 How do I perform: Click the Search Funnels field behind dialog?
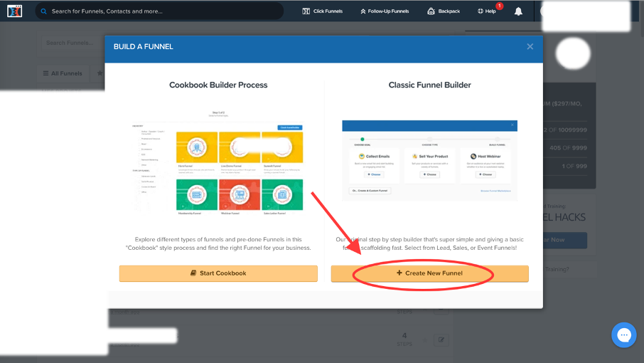(x=73, y=43)
